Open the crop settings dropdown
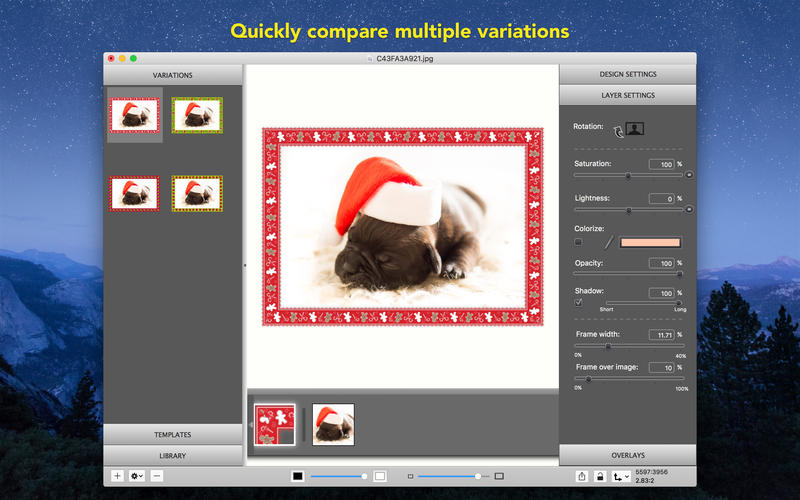Image resolution: width=800 pixels, height=500 pixels. tap(621, 477)
